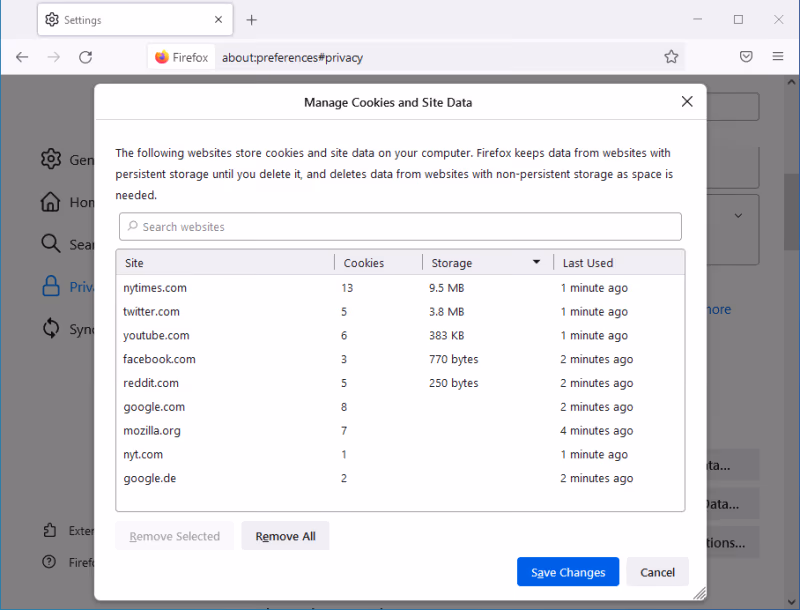Save changes to cookie data
Screen dimensions: 800x610
(567, 571)
